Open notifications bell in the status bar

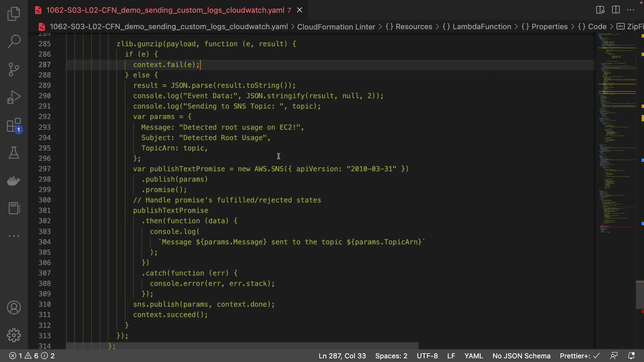(631, 356)
